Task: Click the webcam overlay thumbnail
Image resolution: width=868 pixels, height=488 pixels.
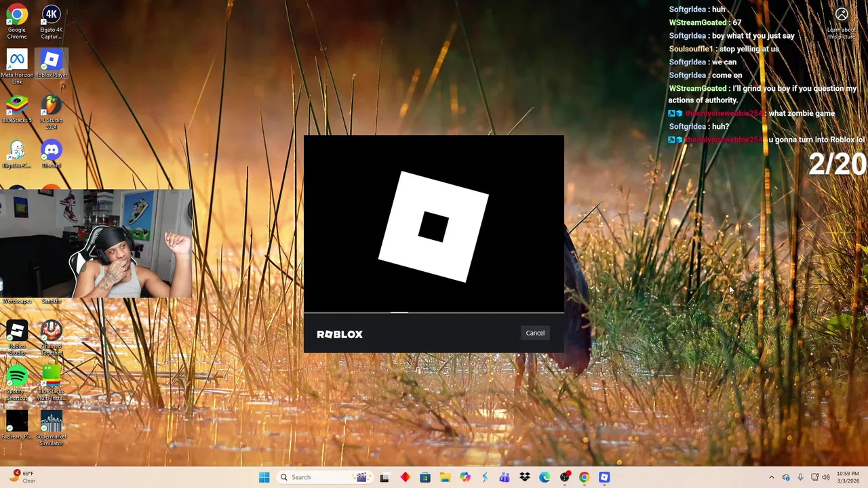Action: pos(96,244)
